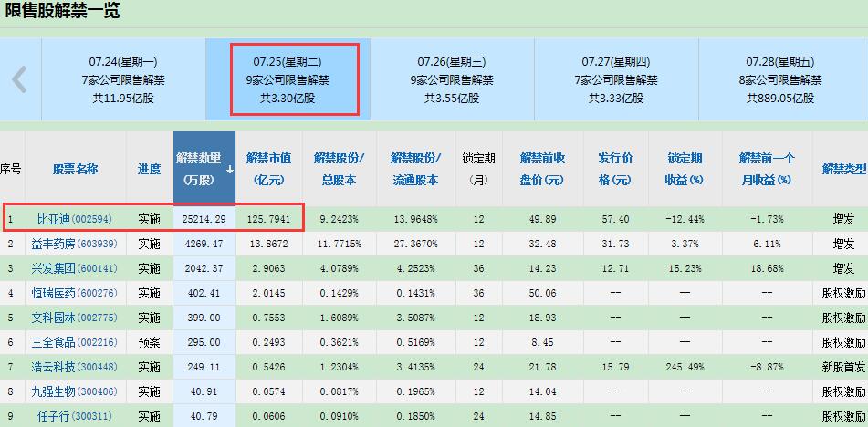
Task: Open 文科园林(002775) stock link
Action: coord(74,318)
